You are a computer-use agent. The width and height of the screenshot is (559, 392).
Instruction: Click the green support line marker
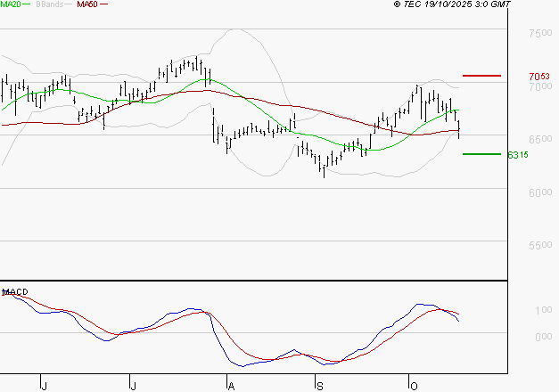[x=481, y=154]
